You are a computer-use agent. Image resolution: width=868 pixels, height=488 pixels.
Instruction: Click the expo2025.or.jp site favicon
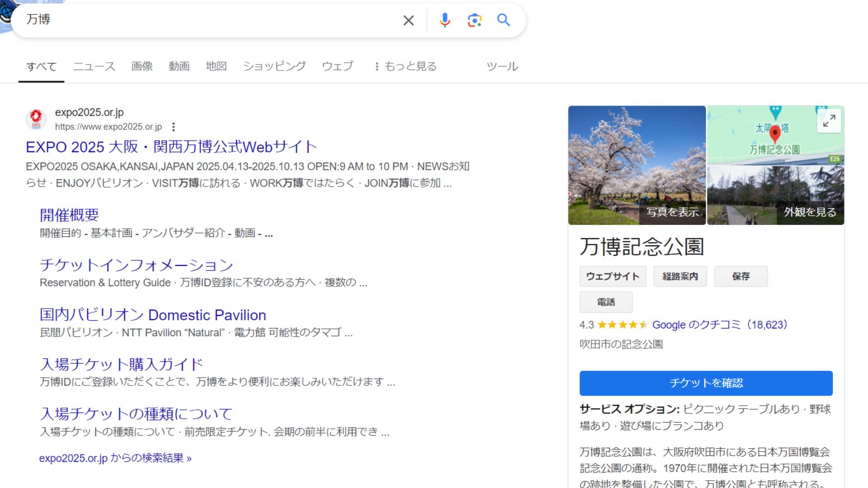(36, 119)
